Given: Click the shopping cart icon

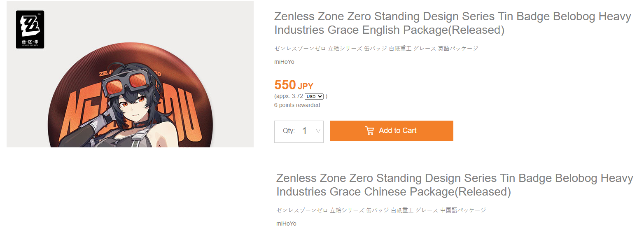Looking at the screenshot, I should pos(369,131).
